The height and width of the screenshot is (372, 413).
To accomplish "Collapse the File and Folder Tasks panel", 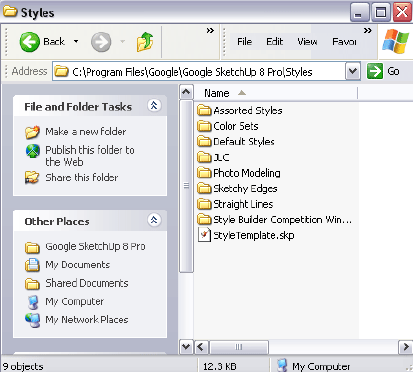I will point(154,106).
